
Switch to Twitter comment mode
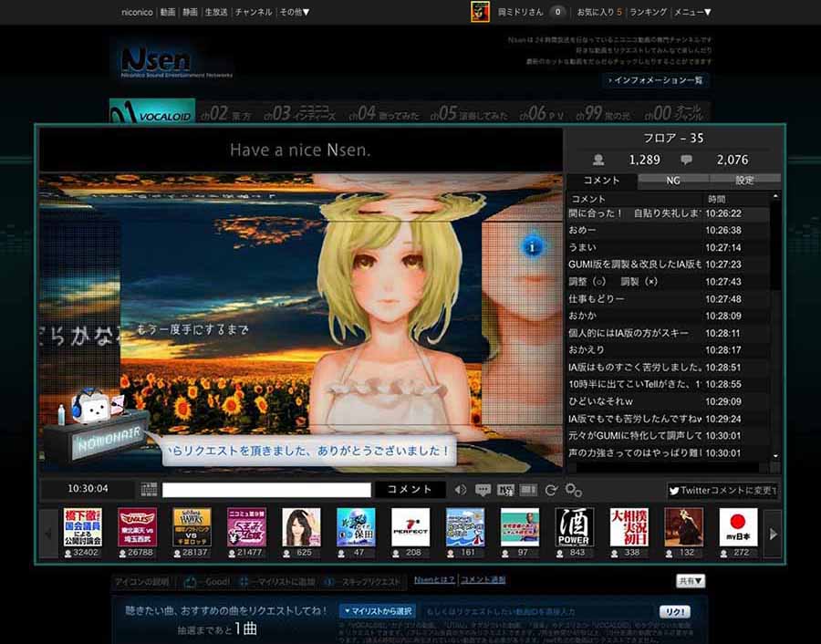tap(722, 491)
